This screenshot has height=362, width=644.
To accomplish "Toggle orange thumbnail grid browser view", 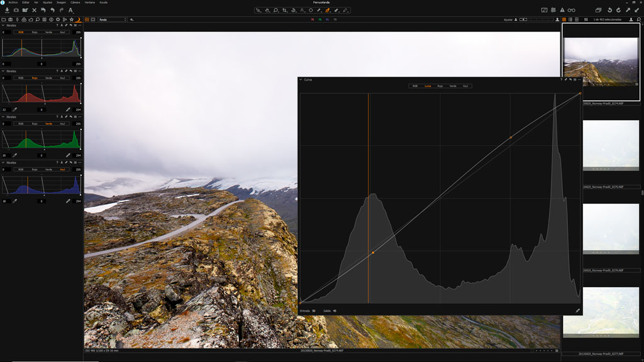I will point(564,19).
